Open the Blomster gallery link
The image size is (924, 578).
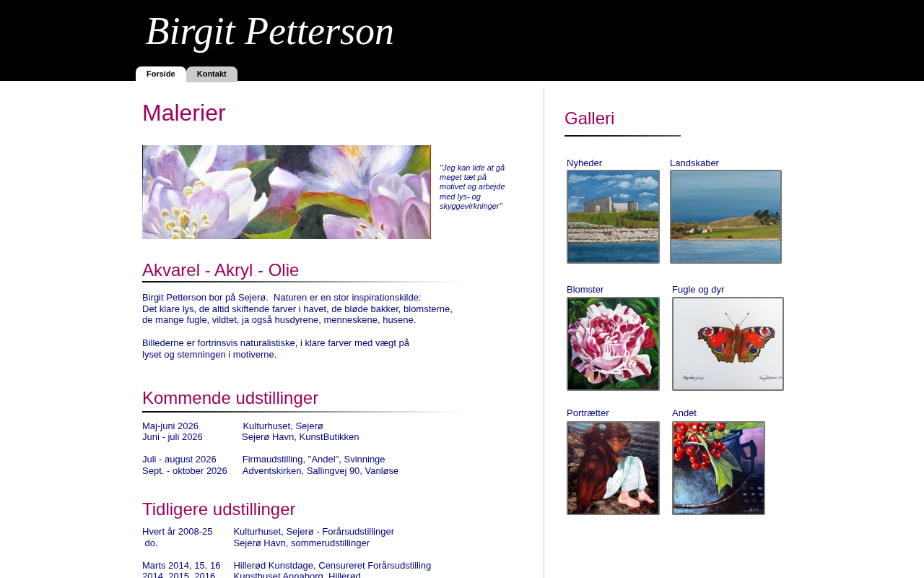point(585,290)
